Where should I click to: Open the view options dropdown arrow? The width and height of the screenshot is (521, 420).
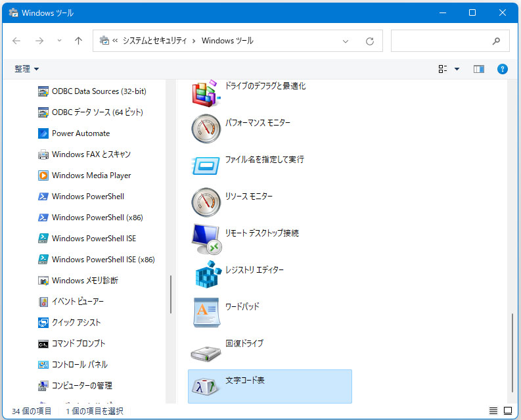(457, 69)
